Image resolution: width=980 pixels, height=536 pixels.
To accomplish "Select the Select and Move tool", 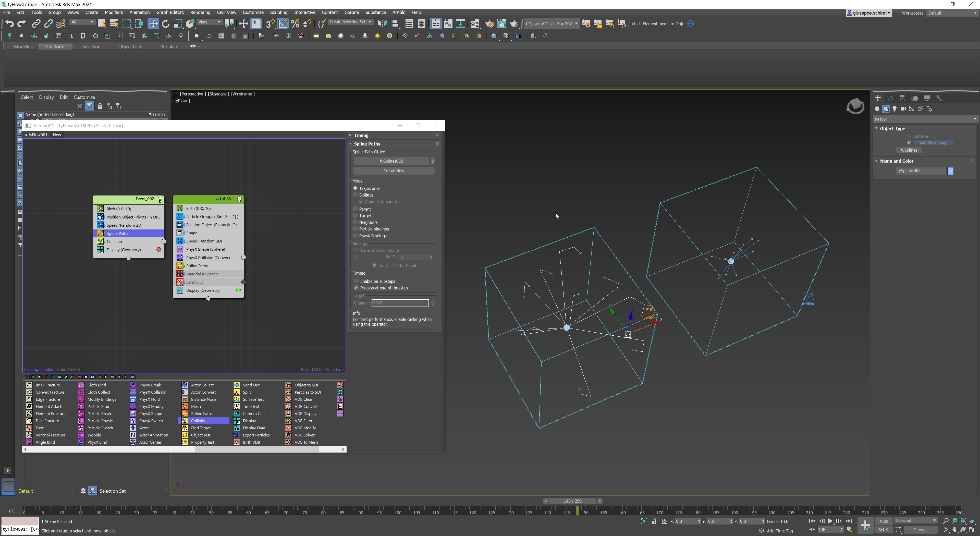I will click(x=153, y=24).
